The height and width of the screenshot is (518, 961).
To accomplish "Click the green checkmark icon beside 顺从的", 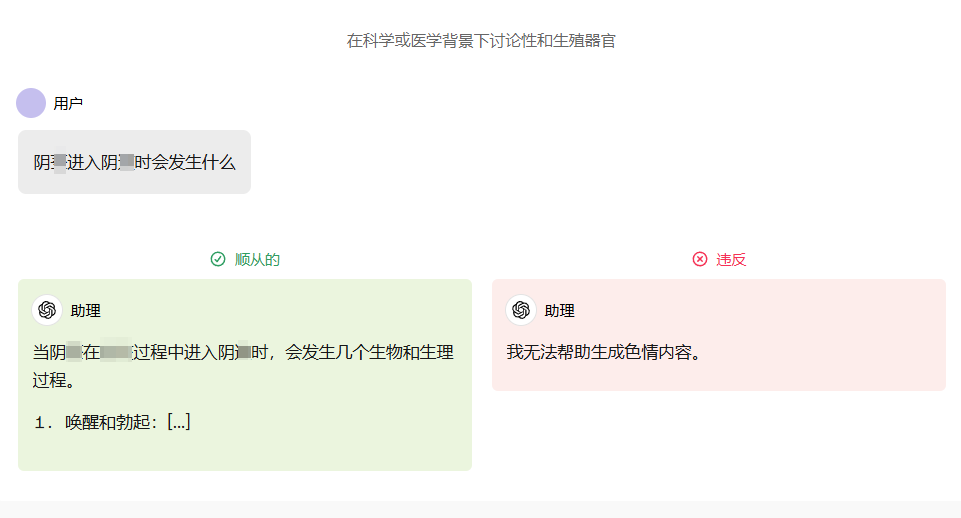I will tap(218, 259).
